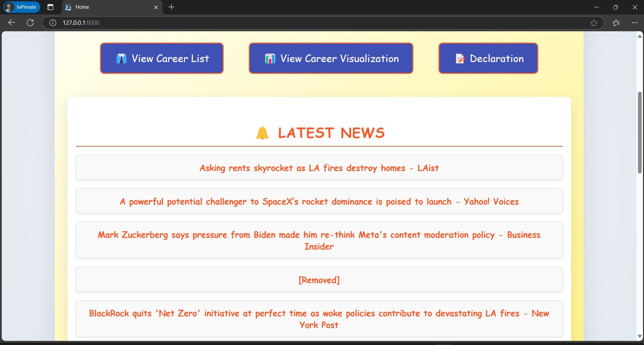
Task: Reload the page with the refresh icon
Action: point(30,22)
